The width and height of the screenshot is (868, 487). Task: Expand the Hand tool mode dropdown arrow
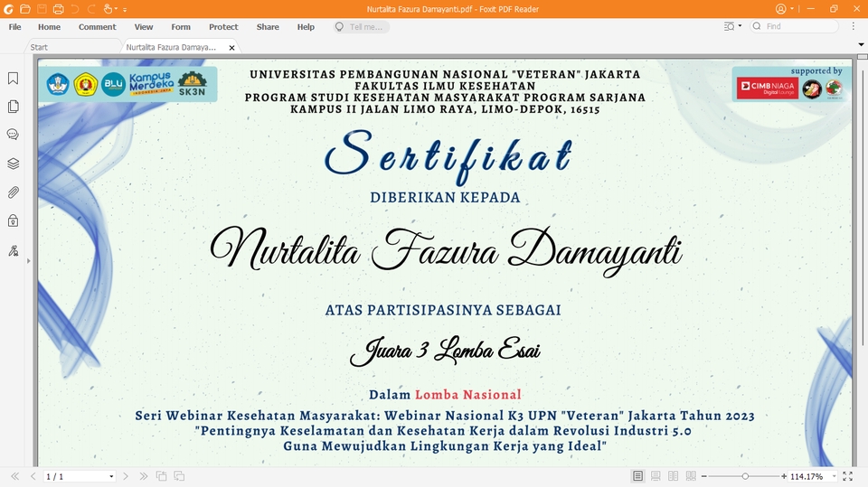[116, 9]
